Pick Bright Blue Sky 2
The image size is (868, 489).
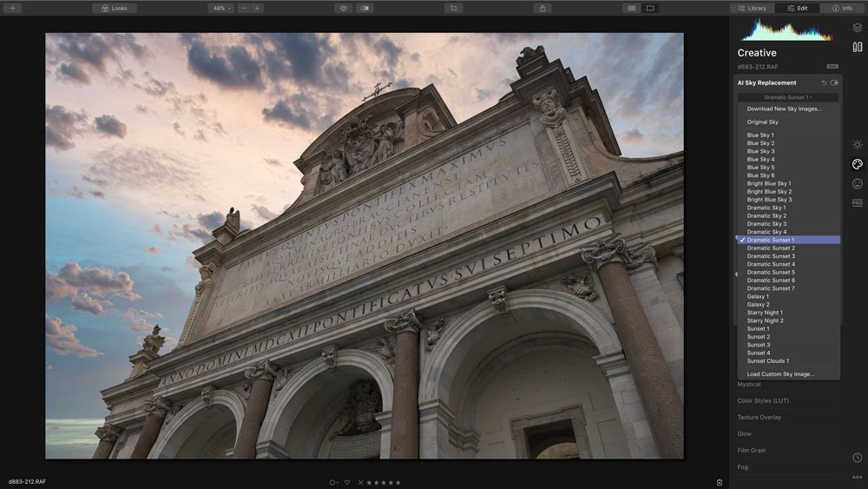788,192
